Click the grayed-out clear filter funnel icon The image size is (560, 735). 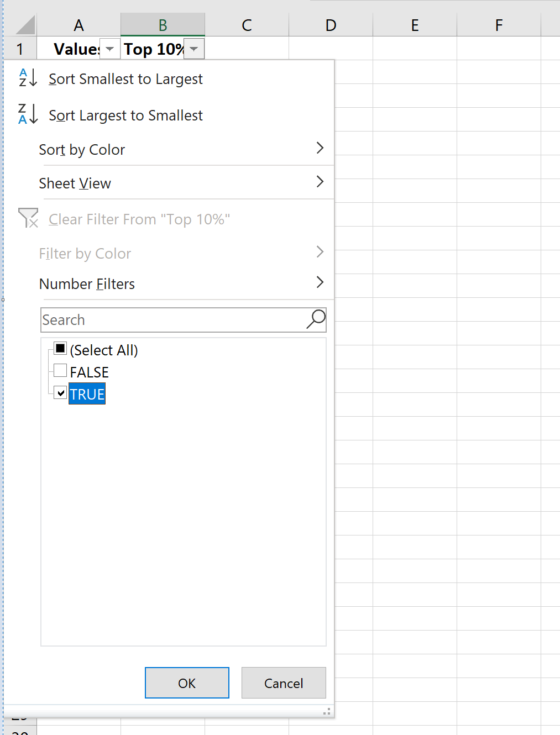(x=28, y=219)
